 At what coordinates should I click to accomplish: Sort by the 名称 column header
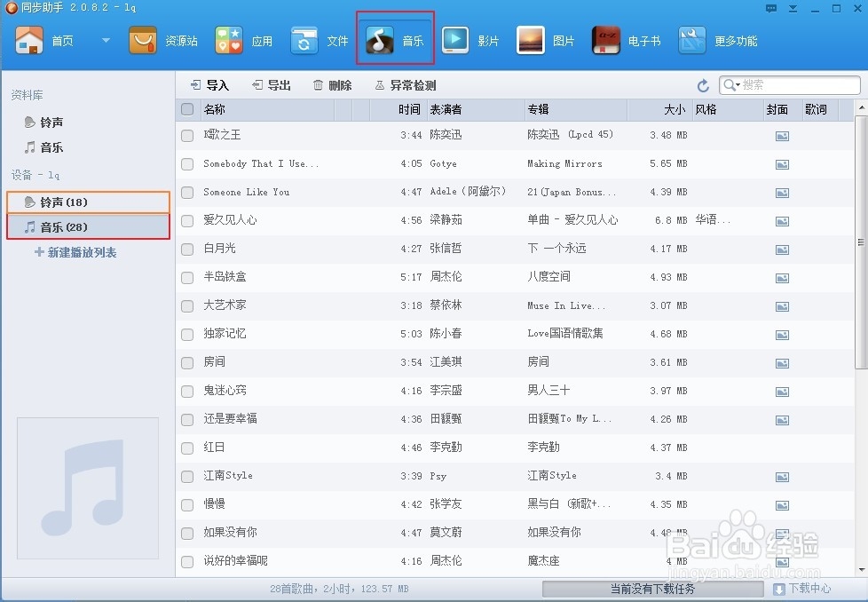point(268,109)
